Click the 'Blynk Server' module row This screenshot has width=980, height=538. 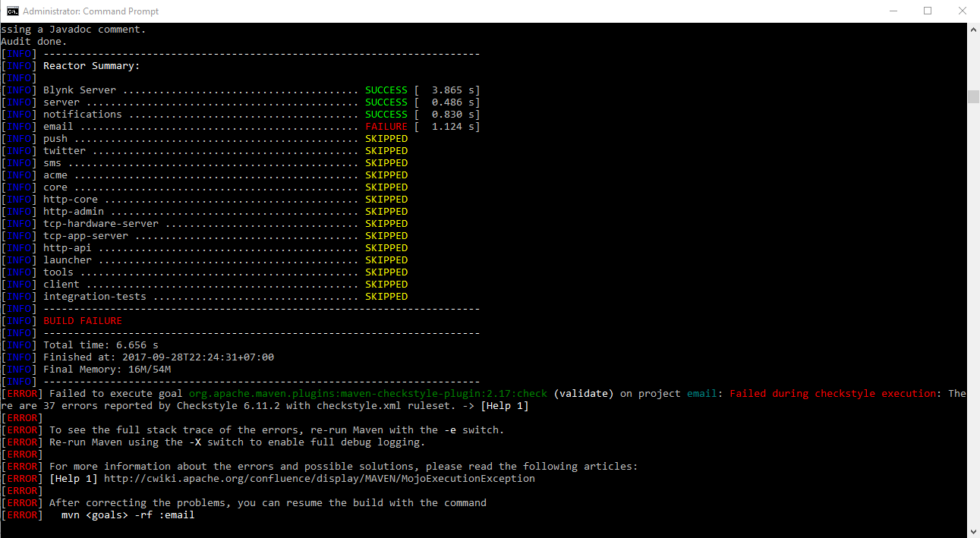pyautogui.click(x=241, y=90)
